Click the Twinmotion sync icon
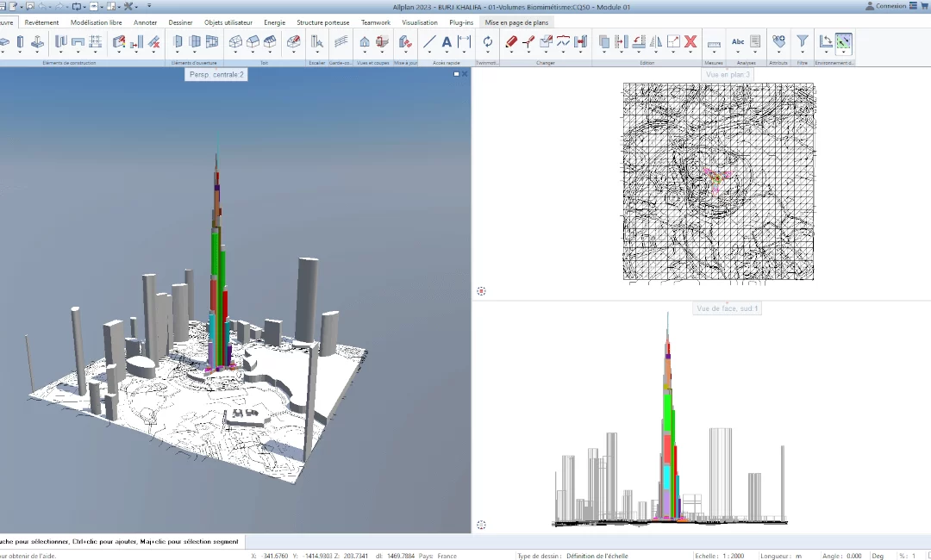This screenshot has height=560, width=931. click(x=487, y=41)
